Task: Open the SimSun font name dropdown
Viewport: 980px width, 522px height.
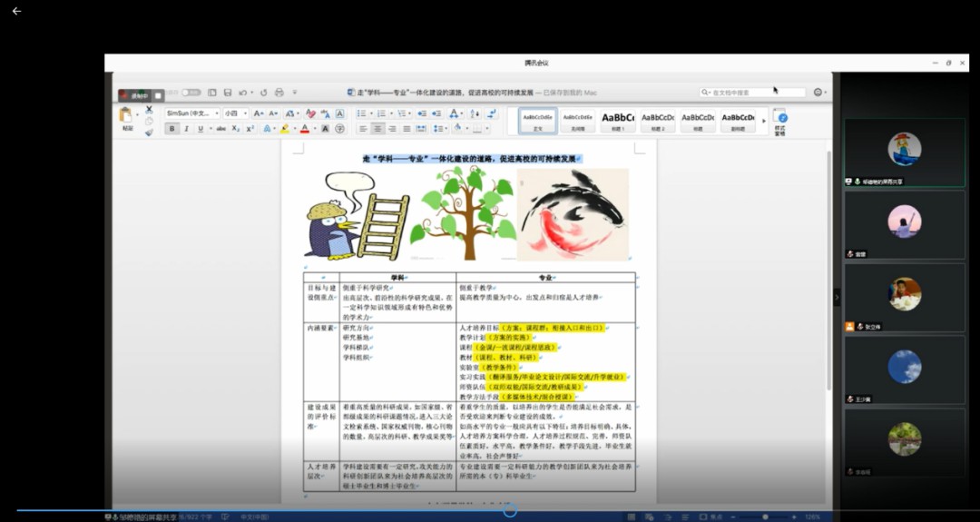Action: pos(191,113)
